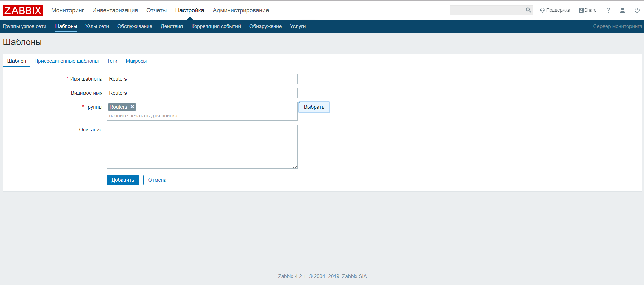Switch to Присоединенные шаблоны tab

66,61
